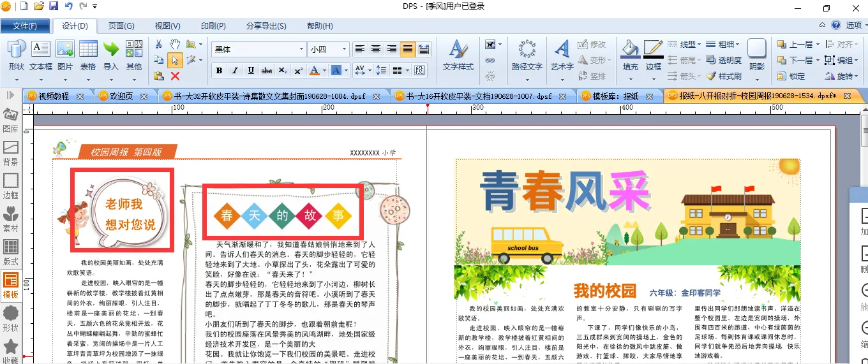Open the 文字样式 text style tool
The height and width of the screenshot is (364, 868).
(x=458, y=55)
